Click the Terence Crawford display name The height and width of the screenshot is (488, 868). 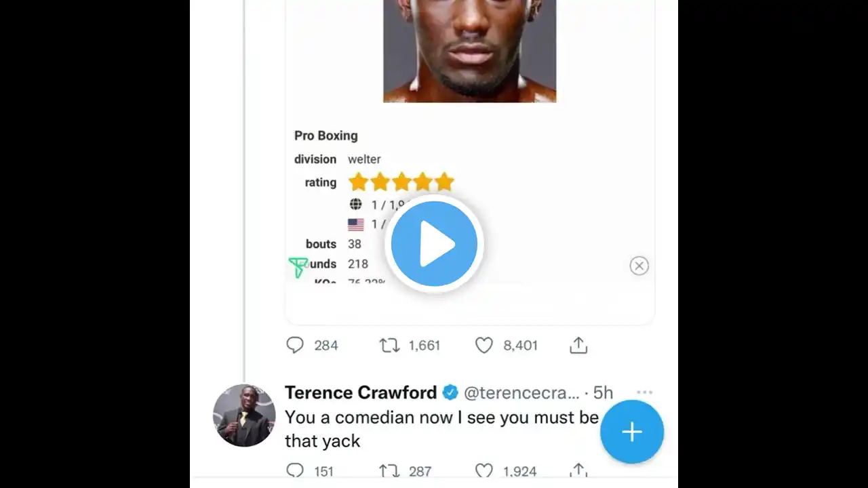coord(361,392)
